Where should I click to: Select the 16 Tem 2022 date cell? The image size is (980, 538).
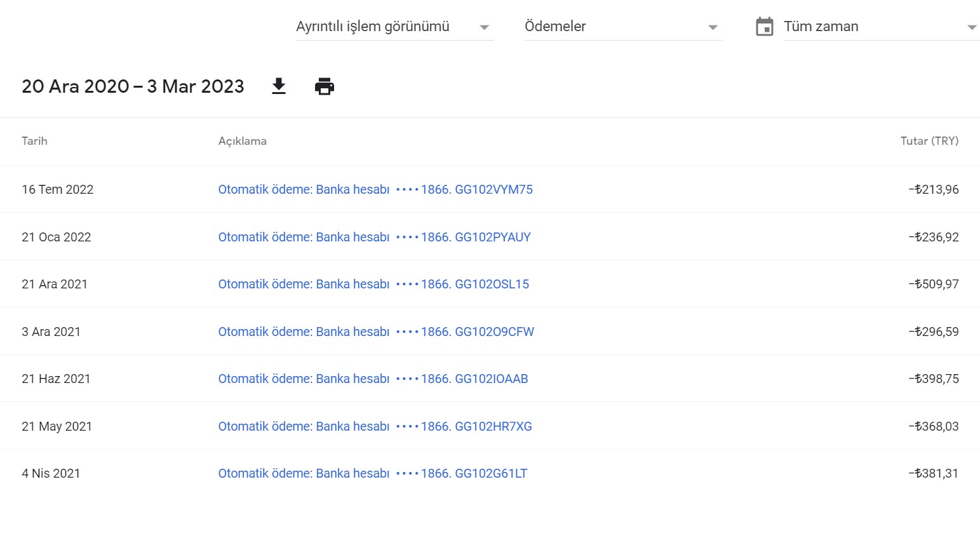click(57, 189)
